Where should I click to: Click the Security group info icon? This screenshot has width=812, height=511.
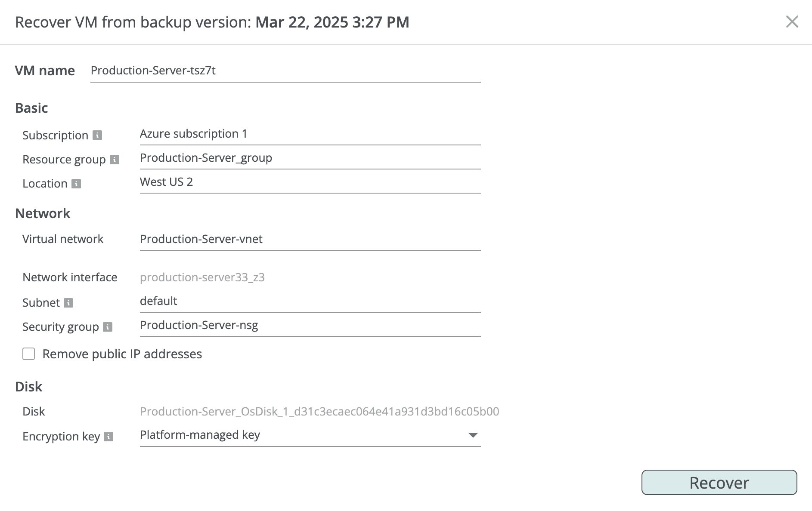(x=108, y=327)
